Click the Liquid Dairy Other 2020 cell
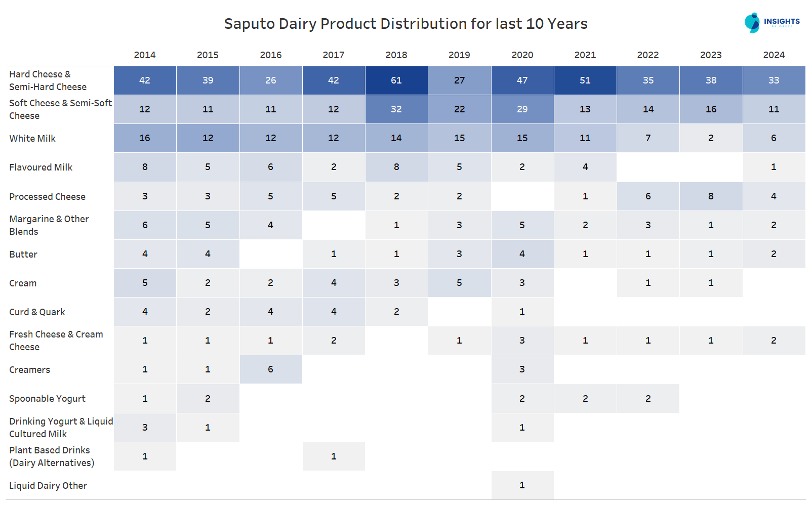The height and width of the screenshot is (506, 812). click(x=522, y=485)
